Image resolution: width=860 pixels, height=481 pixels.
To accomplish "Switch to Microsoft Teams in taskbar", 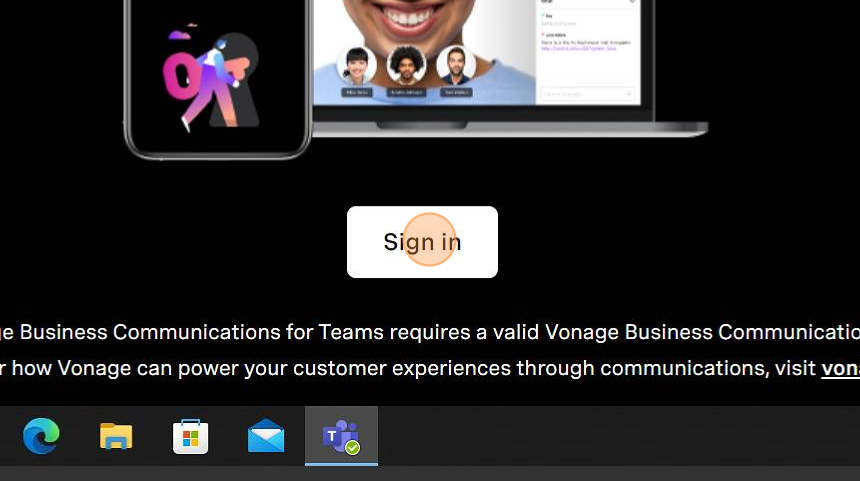I will (x=341, y=436).
